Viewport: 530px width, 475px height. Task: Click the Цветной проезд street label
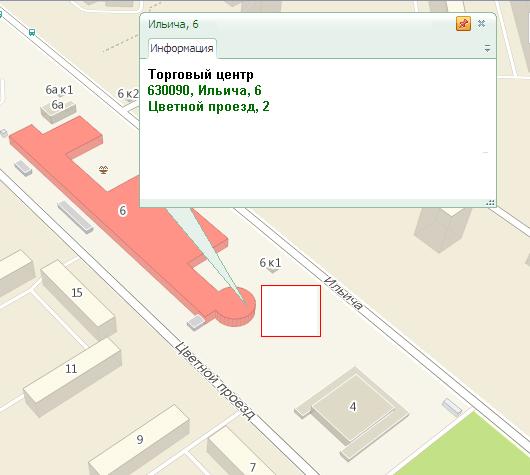tap(215, 381)
